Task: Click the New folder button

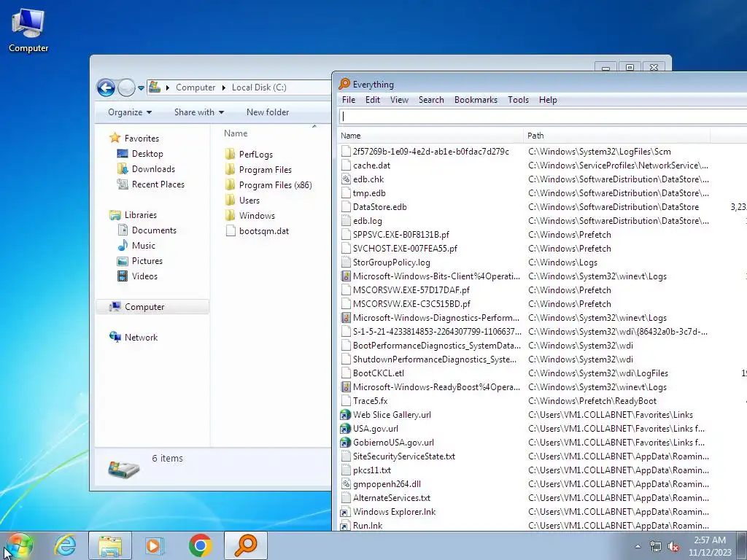Action: pyautogui.click(x=268, y=112)
